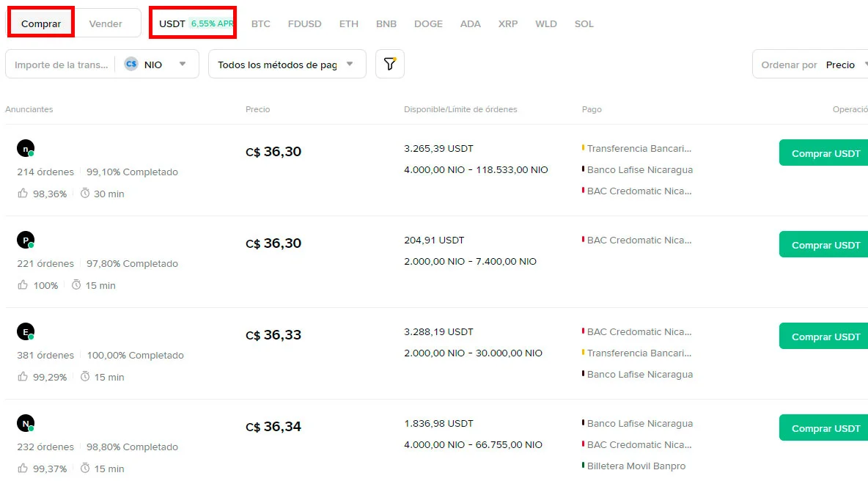Click 1.836,98 USDT available amount
This screenshot has width=868, height=481.
point(438,423)
